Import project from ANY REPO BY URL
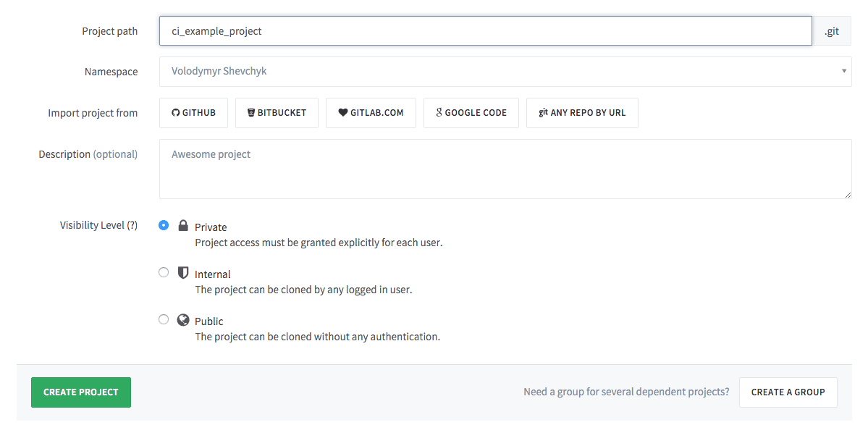868x425 pixels. (x=582, y=112)
